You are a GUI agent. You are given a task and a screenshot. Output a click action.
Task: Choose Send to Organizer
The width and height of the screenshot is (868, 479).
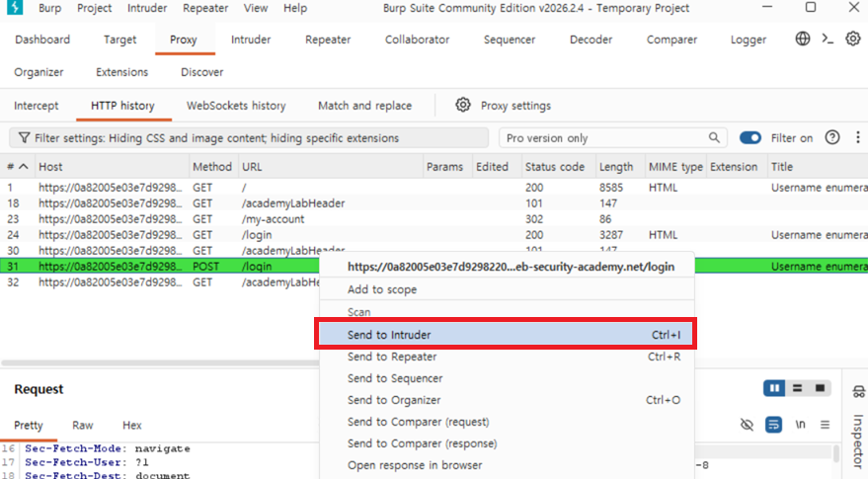(x=506, y=400)
